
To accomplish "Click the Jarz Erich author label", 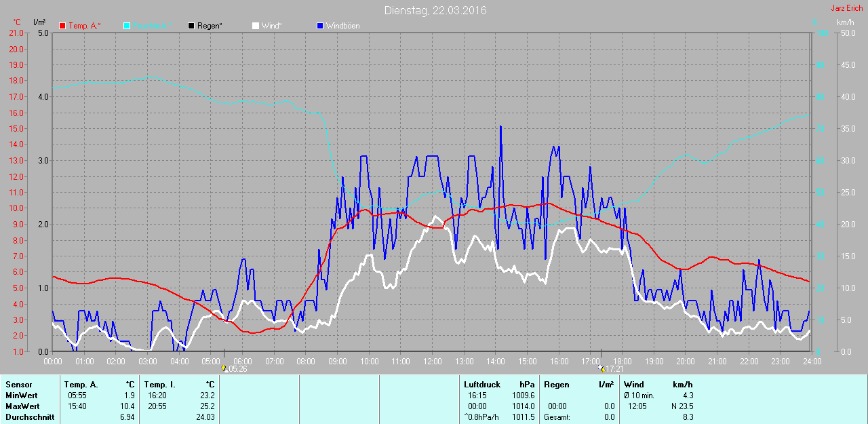I will pos(847,8).
